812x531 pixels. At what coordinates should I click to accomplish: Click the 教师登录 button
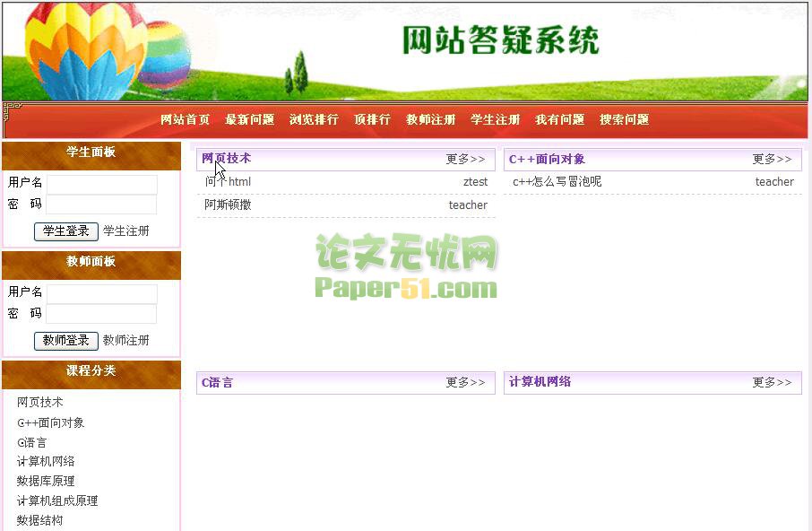(65, 340)
